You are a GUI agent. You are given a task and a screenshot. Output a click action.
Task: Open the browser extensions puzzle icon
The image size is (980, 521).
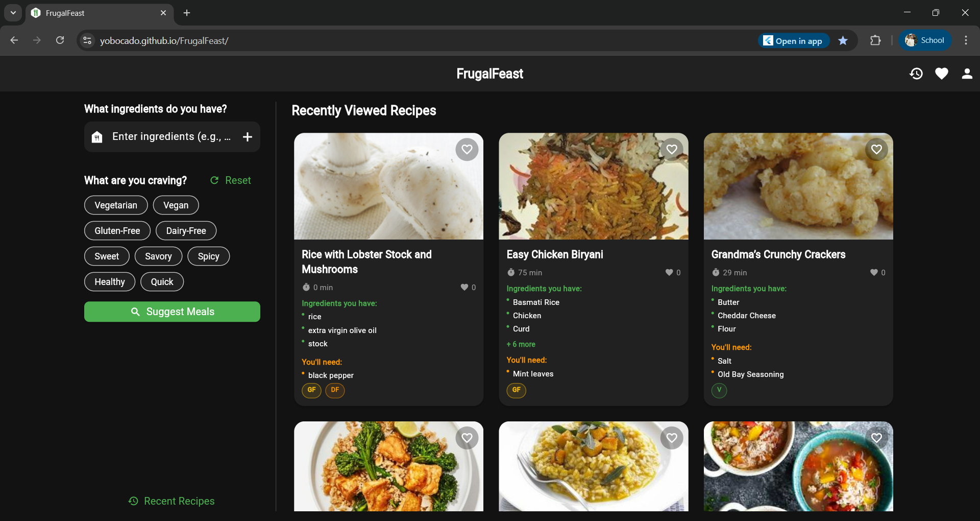875,40
